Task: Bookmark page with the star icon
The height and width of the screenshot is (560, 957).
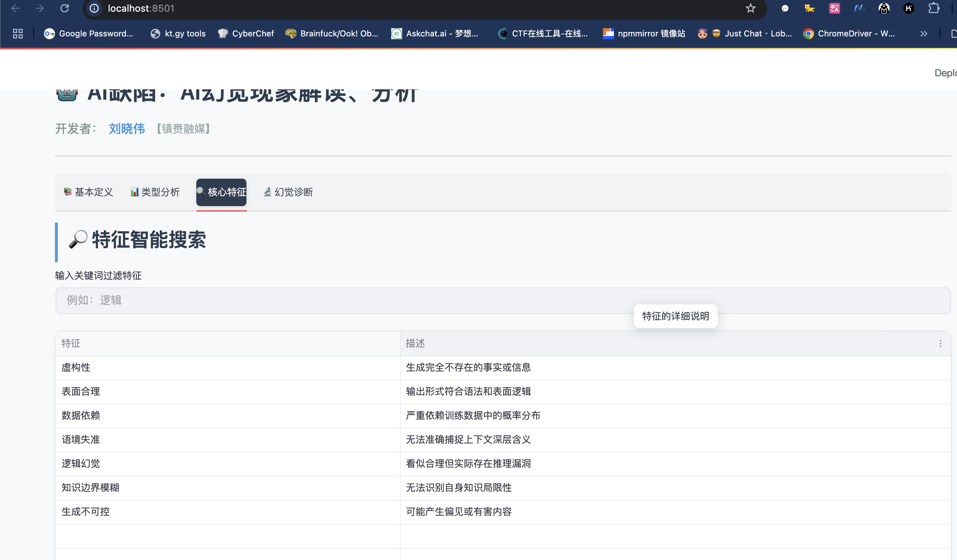Action: tap(750, 8)
